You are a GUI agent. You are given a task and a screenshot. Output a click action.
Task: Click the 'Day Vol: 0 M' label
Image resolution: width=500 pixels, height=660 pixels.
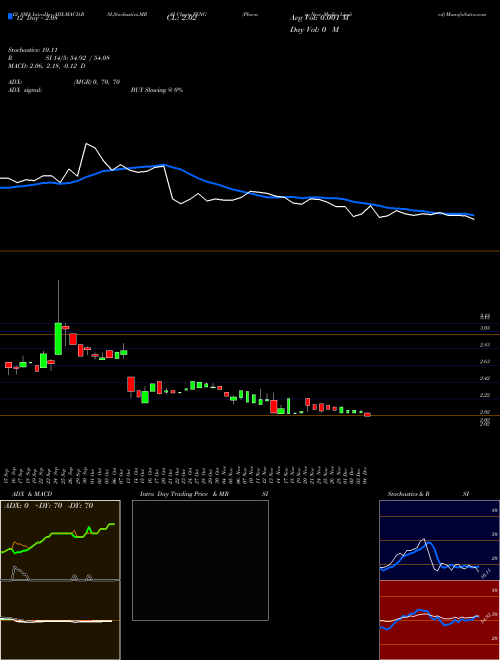[x=314, y=30]
